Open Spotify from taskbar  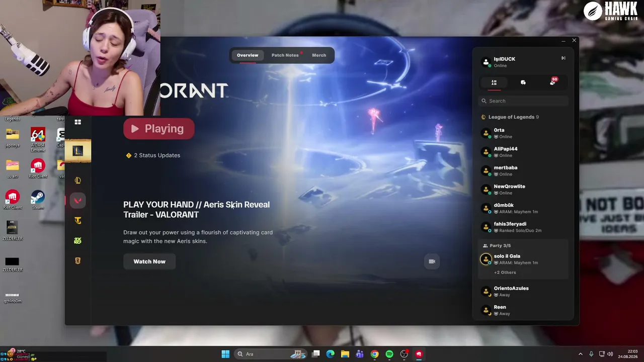389,354
